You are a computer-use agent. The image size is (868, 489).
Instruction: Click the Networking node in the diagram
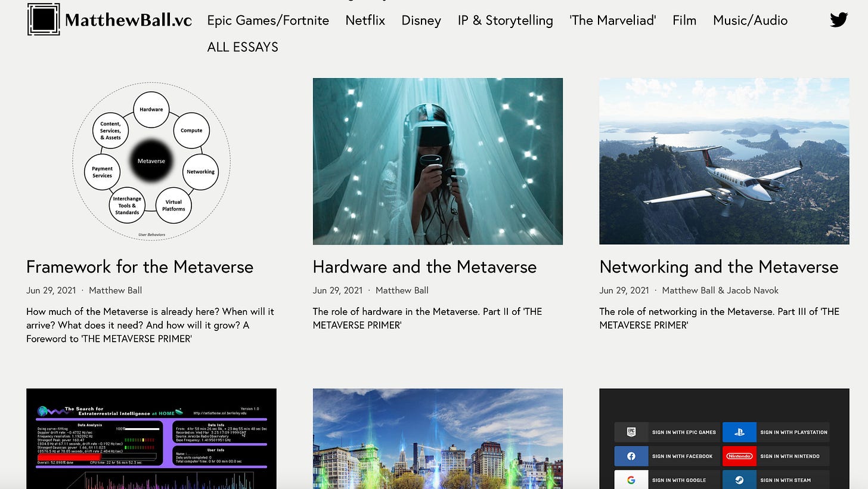pyautogui.click(x=200, y=172)
